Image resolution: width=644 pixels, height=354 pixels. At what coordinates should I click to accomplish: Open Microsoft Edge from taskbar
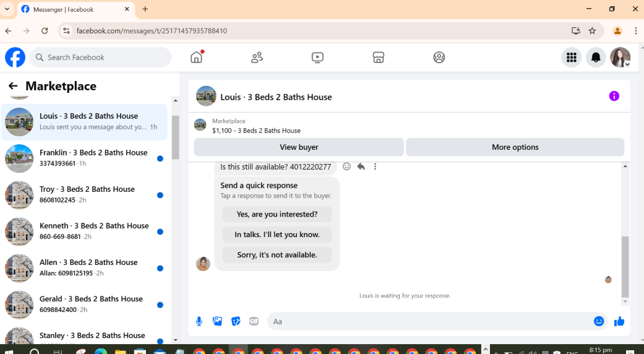pos(101,351)
